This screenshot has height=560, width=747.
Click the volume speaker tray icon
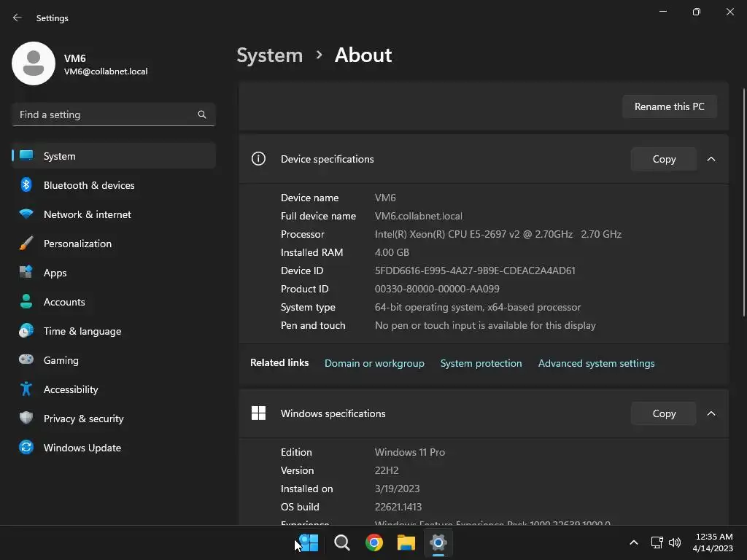[675, 542]
